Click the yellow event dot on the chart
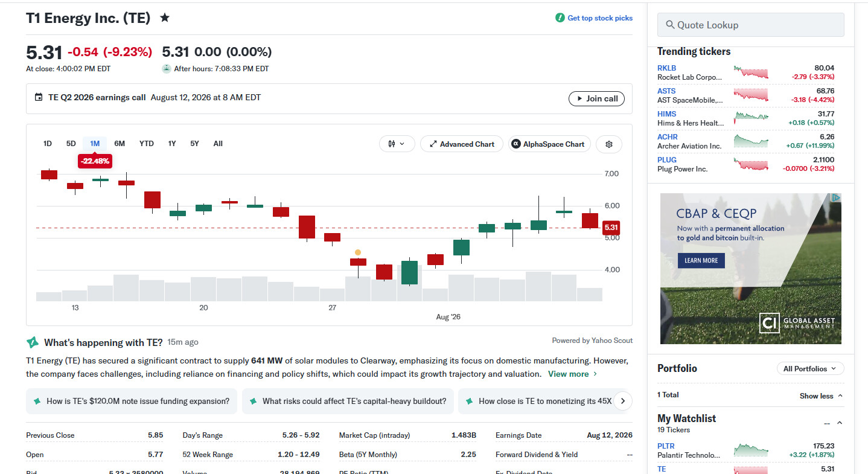Viewport: 868px width, 474px height. coord(358,252)
